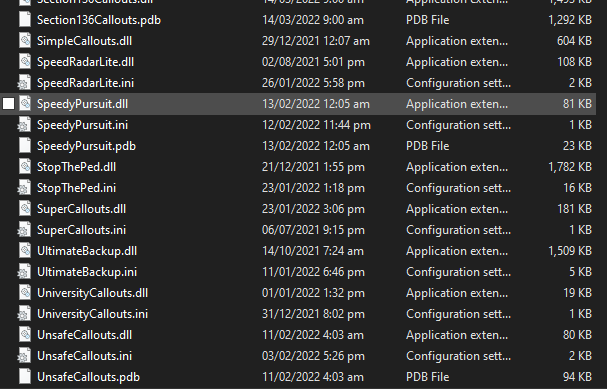Click the 1,782 KB size of StopThePed.dll
The height and width of the screenshot is (389, 607).
[570, 167]
